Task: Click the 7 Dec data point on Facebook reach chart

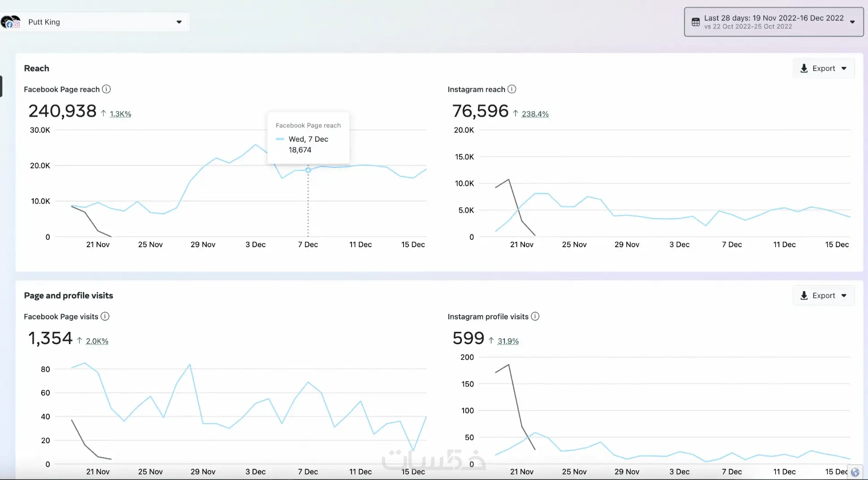Action: point(308,170)
